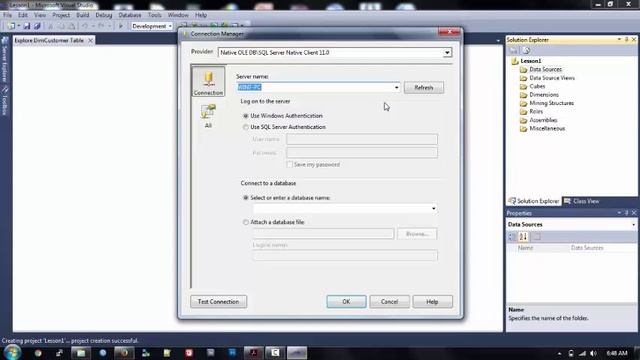Click Help in Connection Manager
This screenshot has width=640, height=360.
pos(432,302)
